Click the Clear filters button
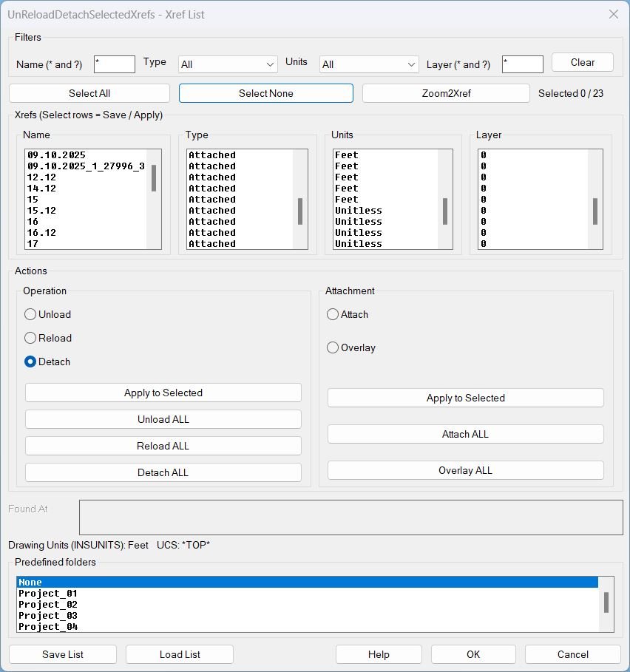This screenshot has width=630, height=672. [x=582, y=62]
